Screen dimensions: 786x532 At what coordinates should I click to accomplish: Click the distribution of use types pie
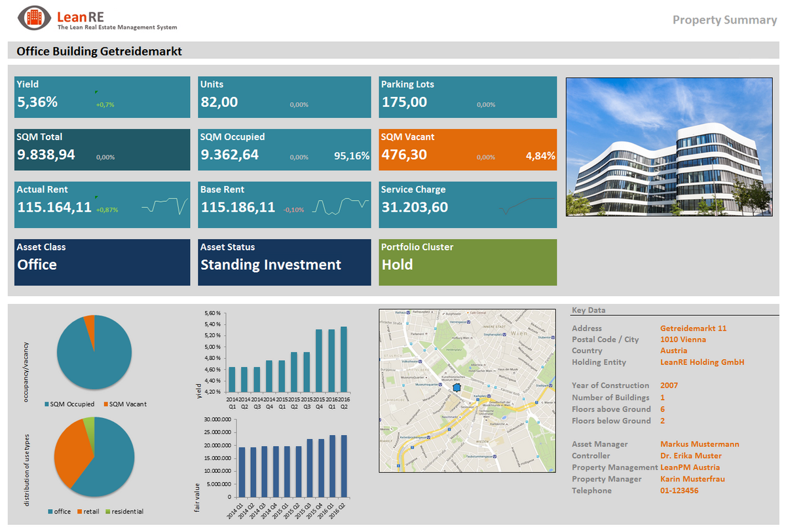click(95, 457)
